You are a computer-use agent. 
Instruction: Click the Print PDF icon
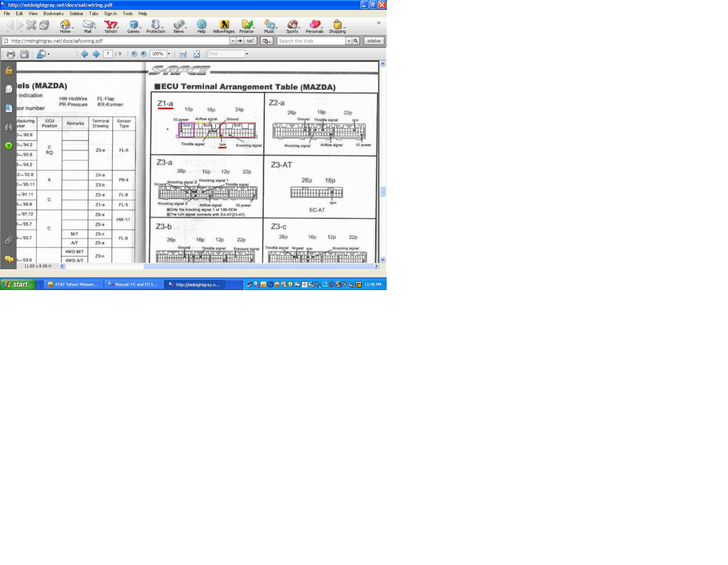click(x=11, y=54)
